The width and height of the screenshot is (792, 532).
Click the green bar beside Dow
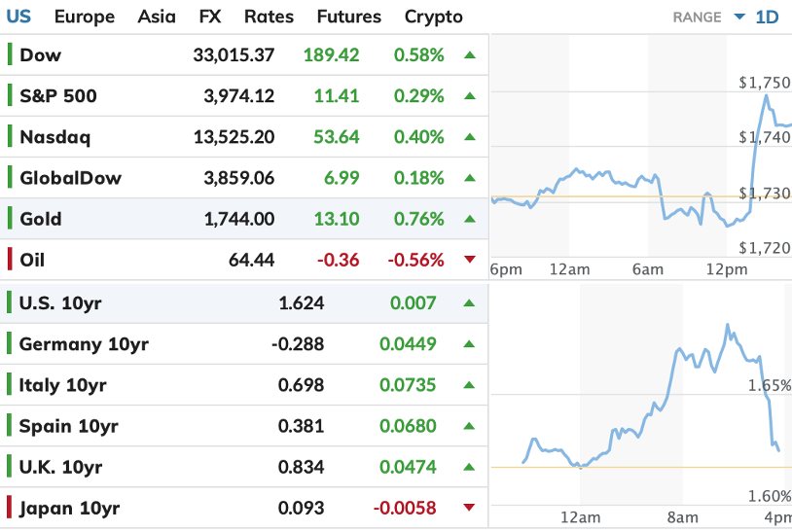point(10,55)
